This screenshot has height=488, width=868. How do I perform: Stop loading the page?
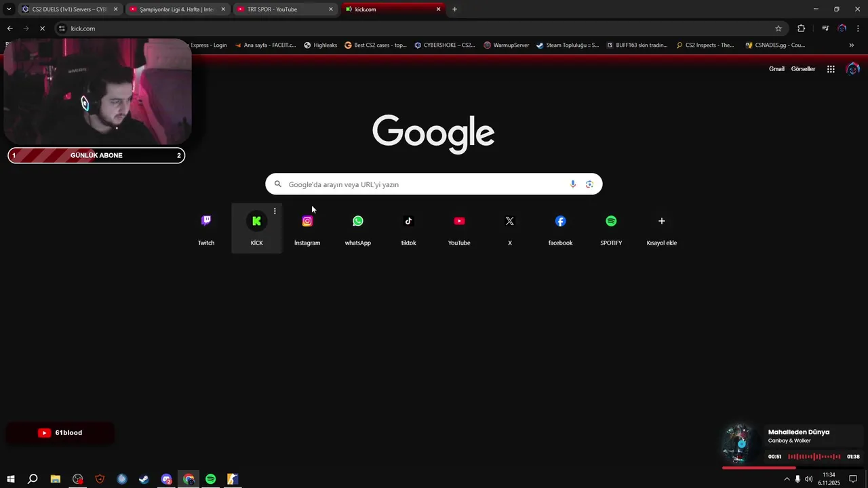(x=42, y=28)
